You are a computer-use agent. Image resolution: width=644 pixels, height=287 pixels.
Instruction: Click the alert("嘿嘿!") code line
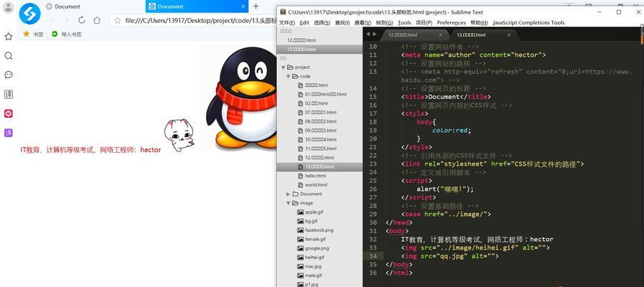pyautogui.click(x=445, y=189)
